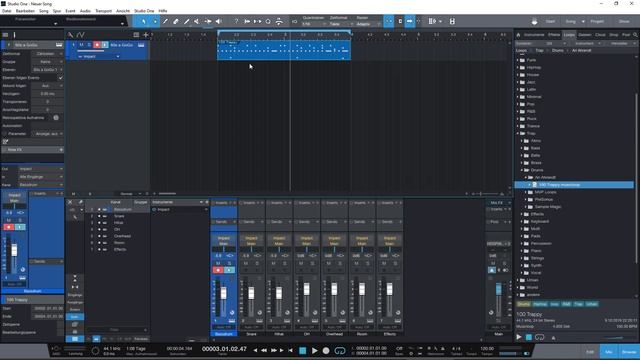This screenshot has width=640, height=360.
Task: Open the Ansicht menu
Action: 123,11
